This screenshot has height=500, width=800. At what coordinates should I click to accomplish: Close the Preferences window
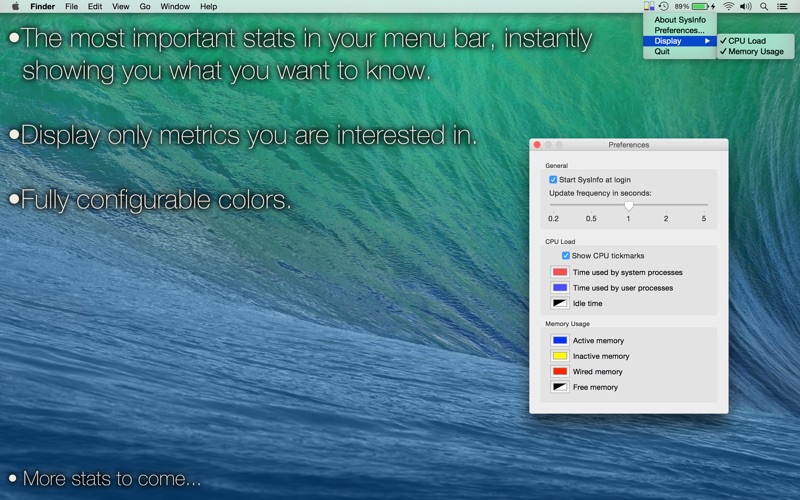(537, 145)
